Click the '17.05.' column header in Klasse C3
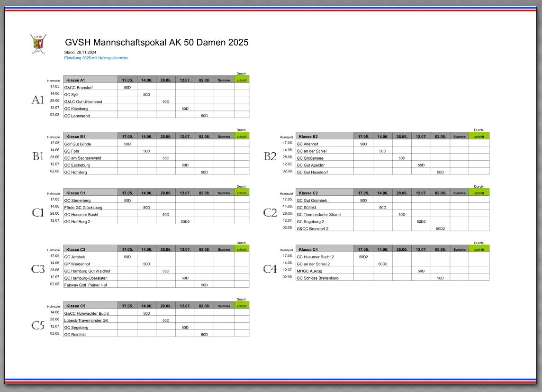Screen dimensions: 542x392 point(127,249)
